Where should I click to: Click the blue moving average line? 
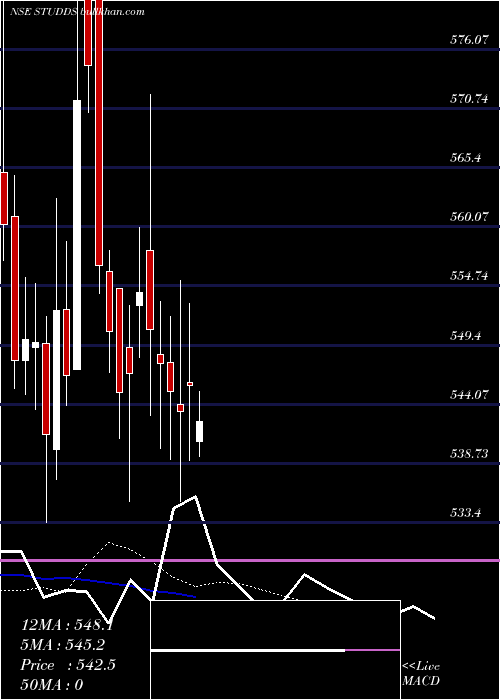pos(98,583)
